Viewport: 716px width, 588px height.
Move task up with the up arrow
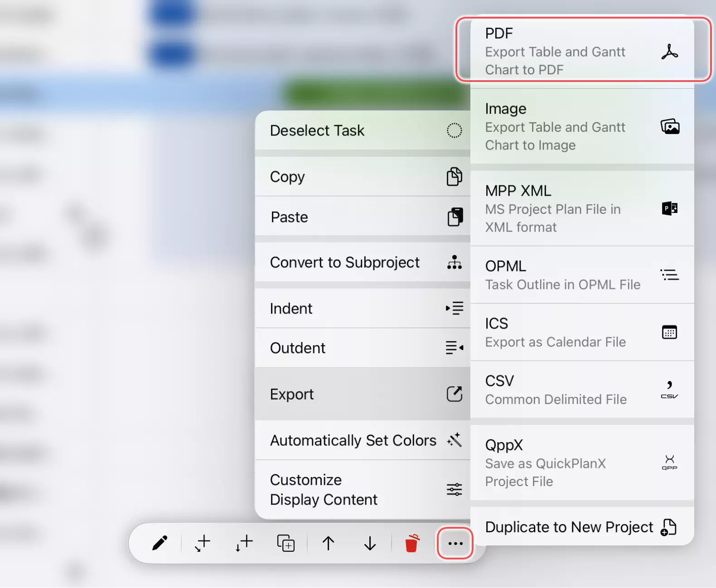pos(328,543)
